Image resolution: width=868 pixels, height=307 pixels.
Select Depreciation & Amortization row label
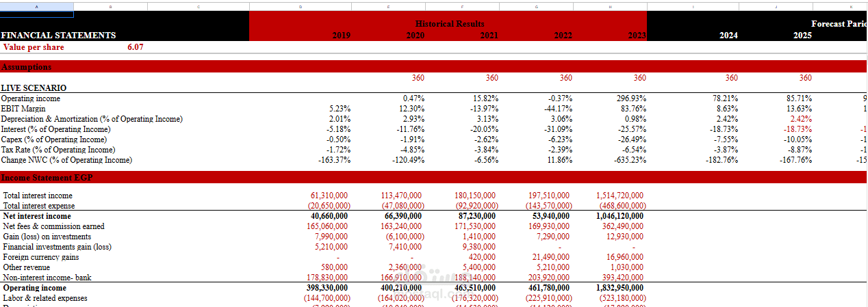[92, 119]
